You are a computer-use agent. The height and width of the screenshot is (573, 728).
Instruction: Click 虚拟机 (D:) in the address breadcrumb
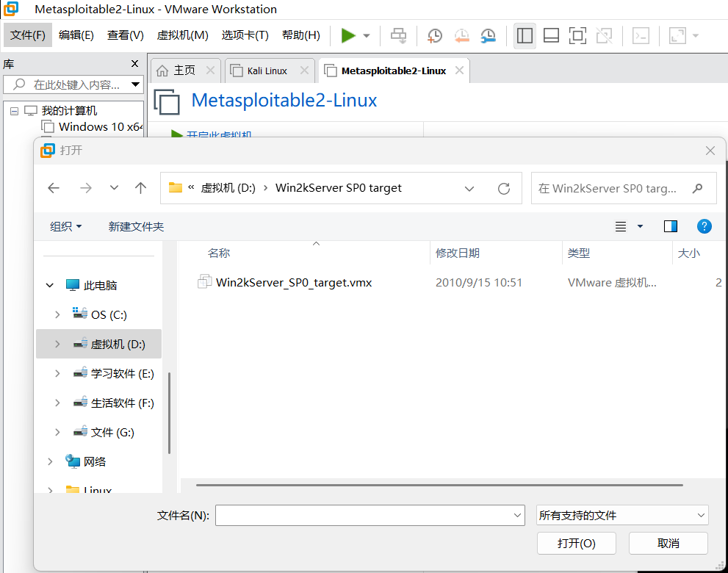(x=228, y=188)
